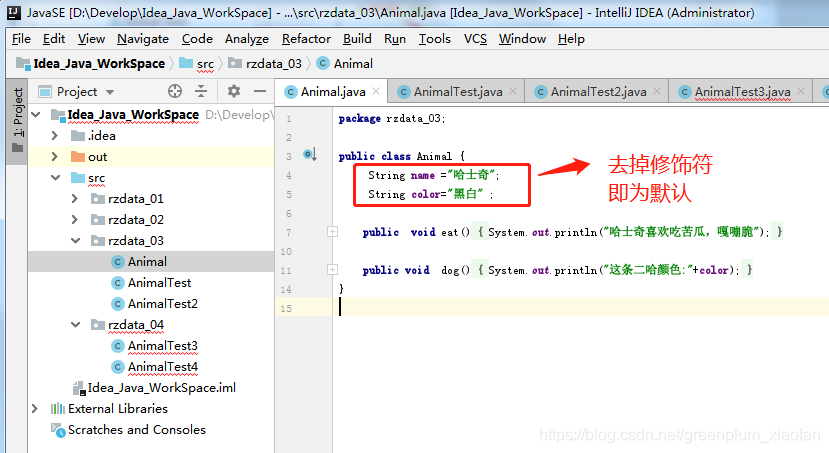Open the Tools menu
The image size is (829, 453).
point(435,39)
